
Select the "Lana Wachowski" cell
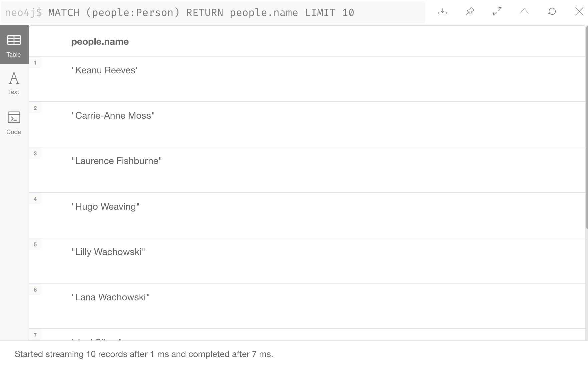tap(111, 297)
